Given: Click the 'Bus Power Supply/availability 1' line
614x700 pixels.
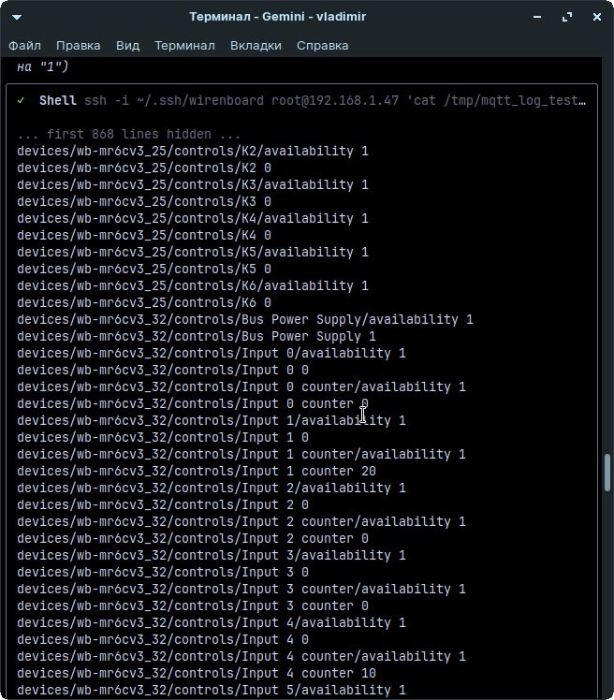Looking at the screenshot, I should 245,319.
